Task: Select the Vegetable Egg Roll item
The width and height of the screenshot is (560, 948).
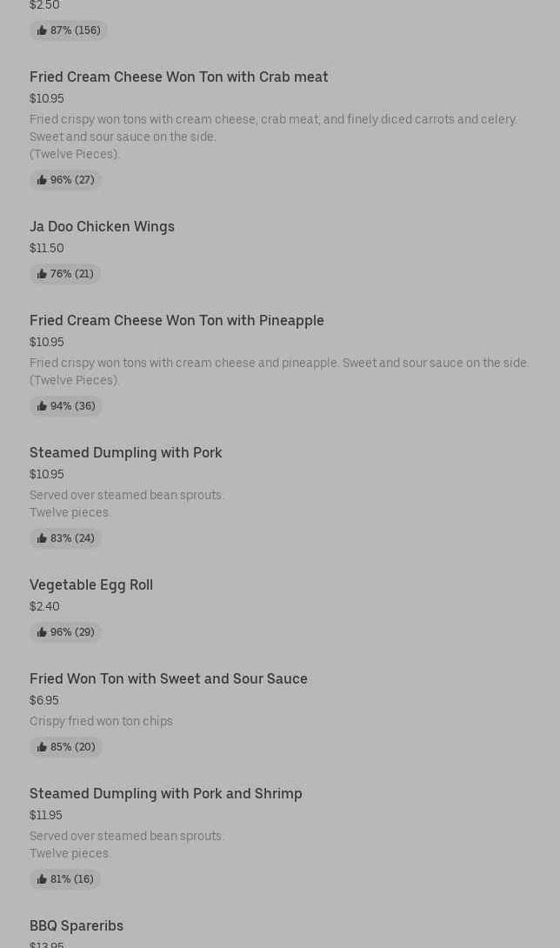Action: [90, 585]
